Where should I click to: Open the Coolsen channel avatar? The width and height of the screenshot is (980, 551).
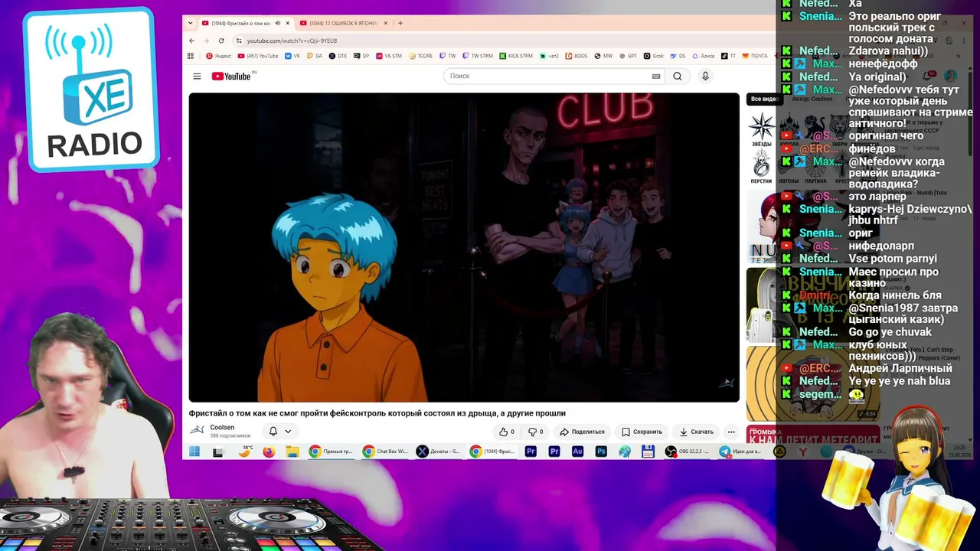click(x=197, y=430)
